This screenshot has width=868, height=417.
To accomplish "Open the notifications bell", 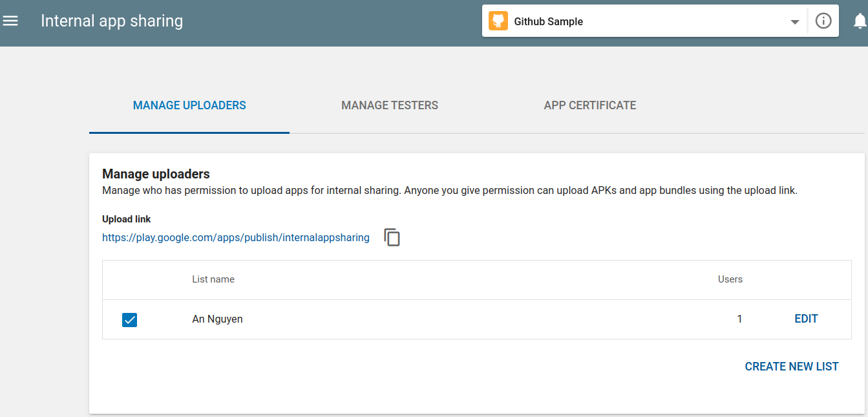I will click(860, 21).
